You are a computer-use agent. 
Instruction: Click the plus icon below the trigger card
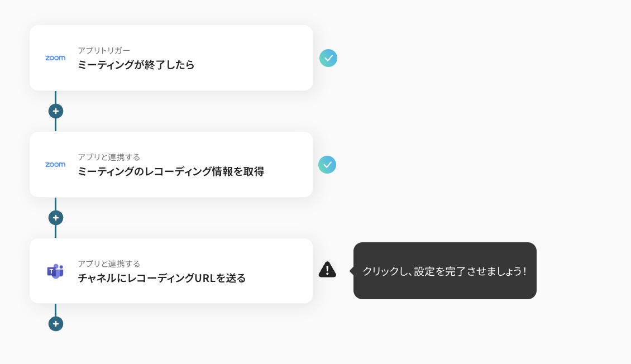click(x=55, y=111)
